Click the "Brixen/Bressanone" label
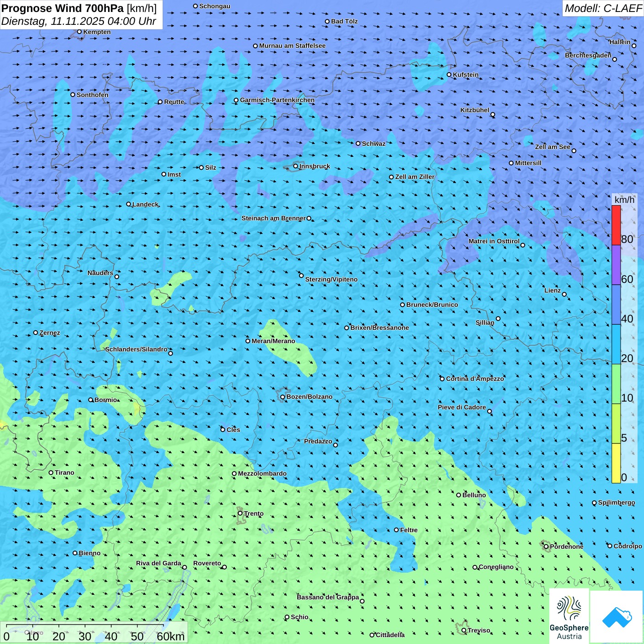Screen dimensions: 644x644 [379, 328]
